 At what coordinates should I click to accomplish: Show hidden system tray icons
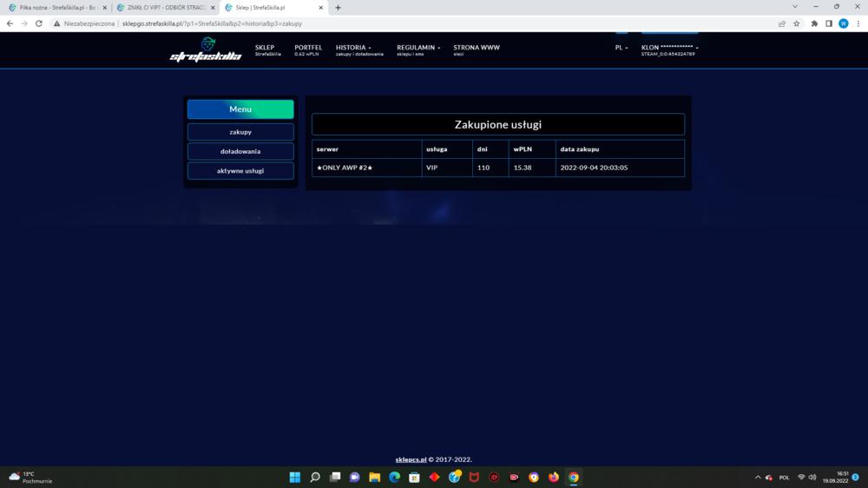(x=758, y=477)
